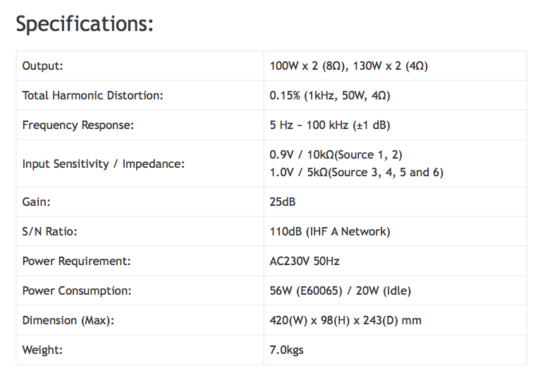
Task: Click the Power Consumption label
Action: click(x=77, y=290)
